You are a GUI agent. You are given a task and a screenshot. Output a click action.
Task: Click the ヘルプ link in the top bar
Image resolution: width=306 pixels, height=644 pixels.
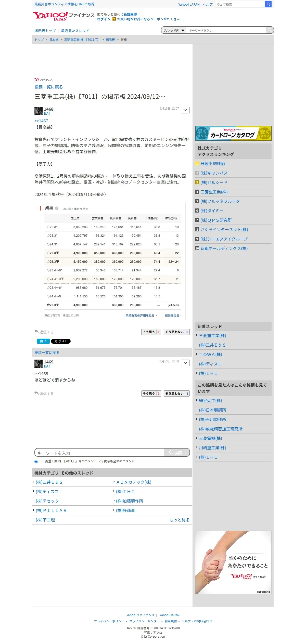coord(208,4)
